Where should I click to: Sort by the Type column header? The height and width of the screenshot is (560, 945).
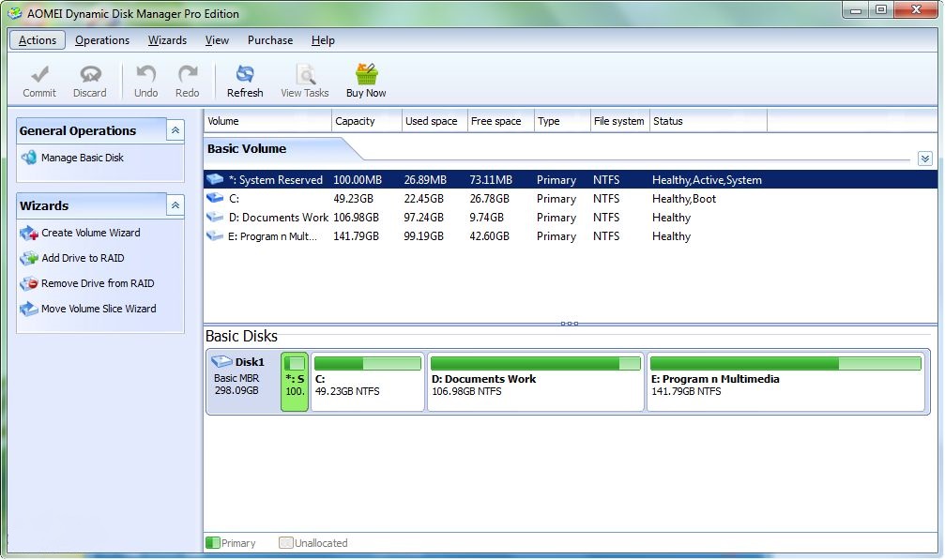pyautogui.click(x=562, y=121)
